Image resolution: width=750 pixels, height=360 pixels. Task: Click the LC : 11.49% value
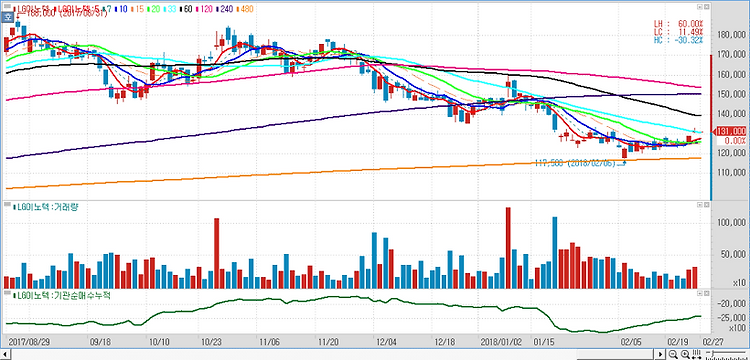coord(679,31)
